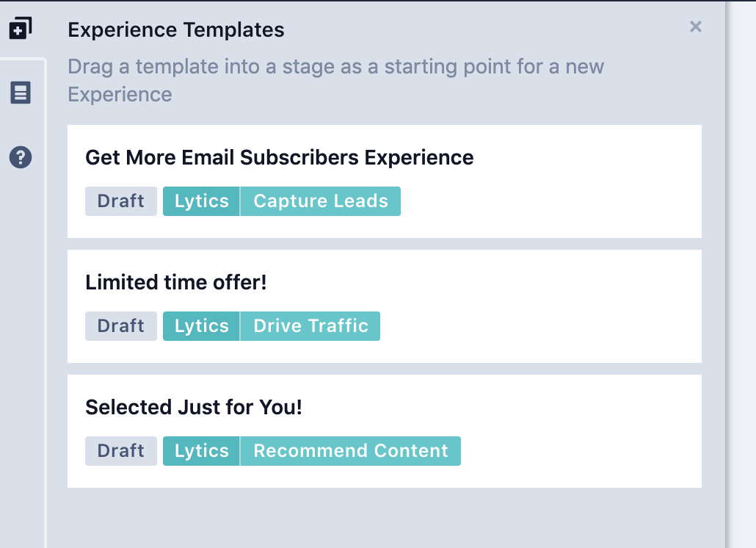Image resolution: width=756 pixels, height=548 pixels.
Task: Click the document list sidebar icon
Action: 21,93
